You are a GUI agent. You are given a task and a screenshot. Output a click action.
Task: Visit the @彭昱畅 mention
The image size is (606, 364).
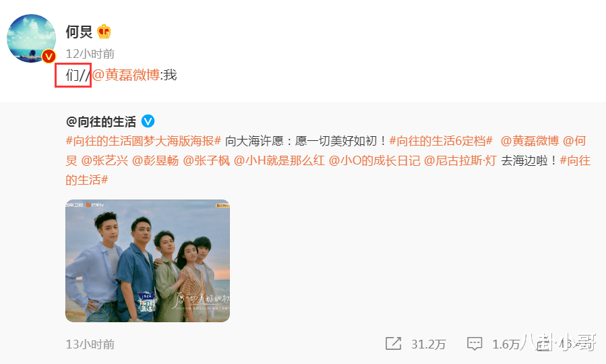click(x=155, y=160)
